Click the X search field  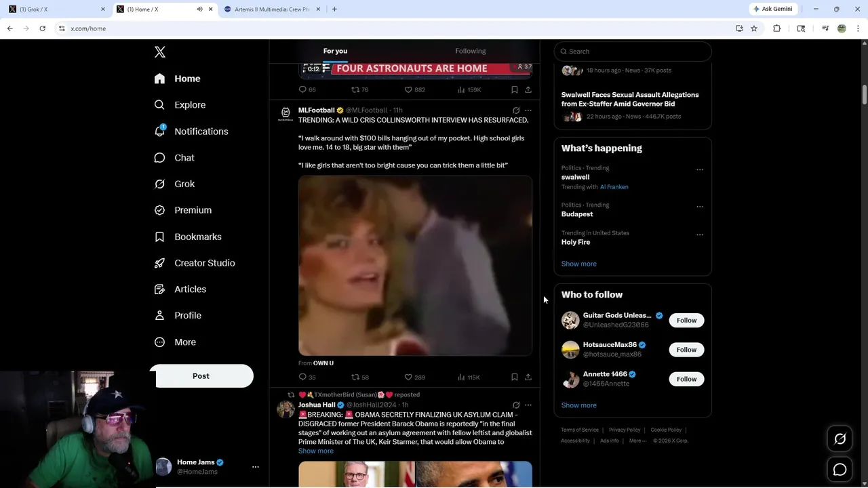tap(633, 52)
